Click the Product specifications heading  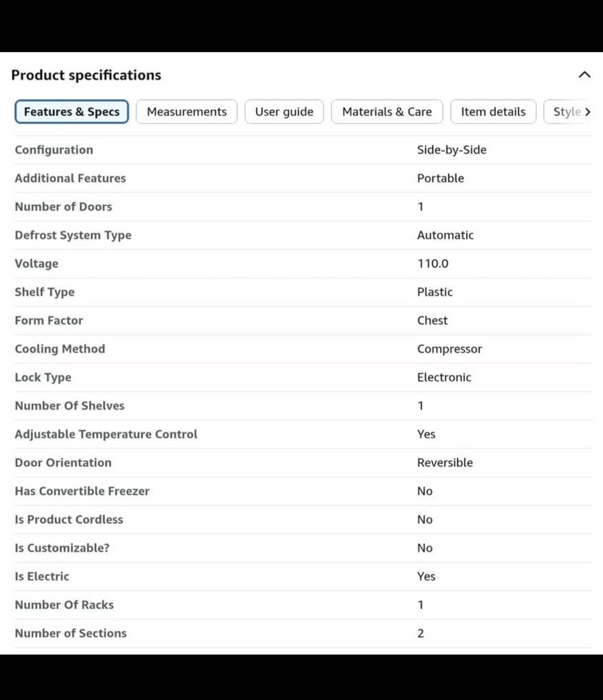coord(86,75)
